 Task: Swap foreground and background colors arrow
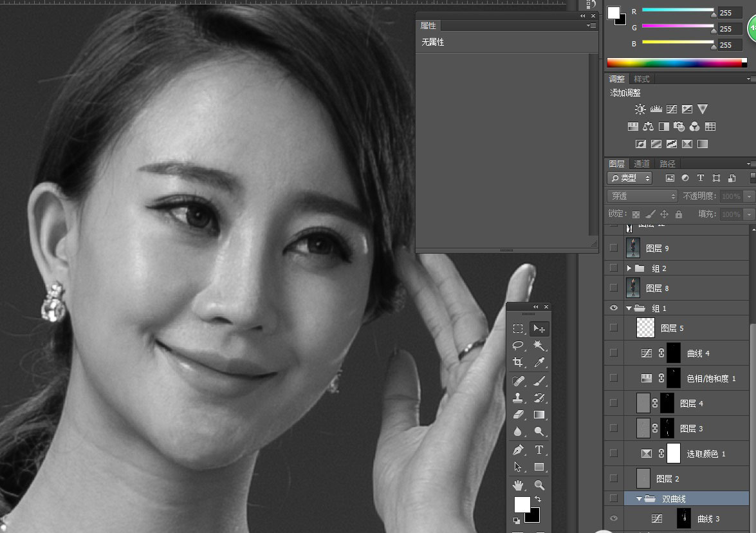(538, 500)
